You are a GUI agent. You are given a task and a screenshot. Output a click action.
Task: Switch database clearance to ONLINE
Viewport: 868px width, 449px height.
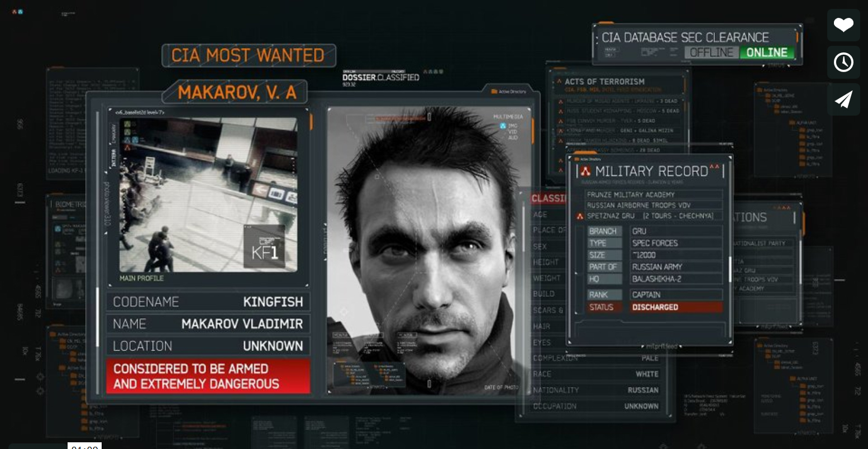coord(767,52)
